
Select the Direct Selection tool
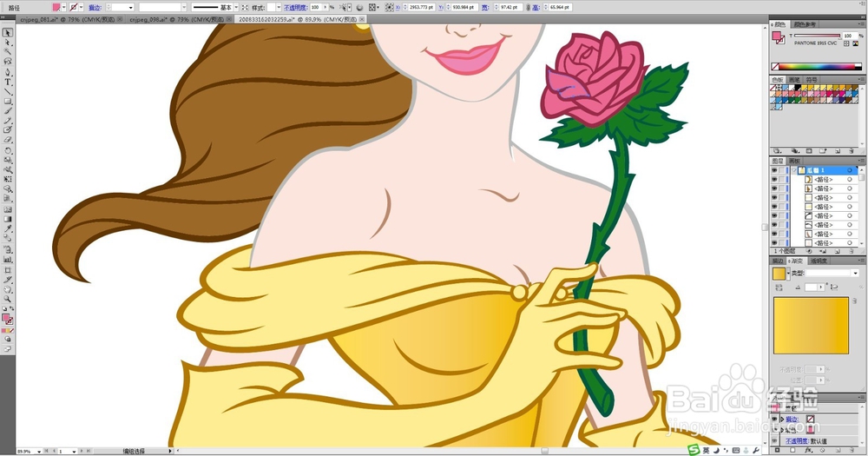point(8,43)
